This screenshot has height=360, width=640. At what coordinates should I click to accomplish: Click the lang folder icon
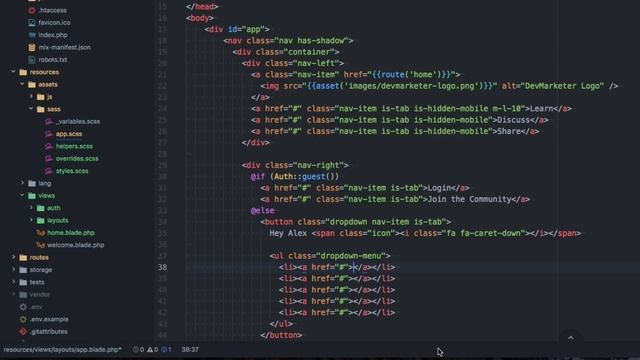(32, 183)
